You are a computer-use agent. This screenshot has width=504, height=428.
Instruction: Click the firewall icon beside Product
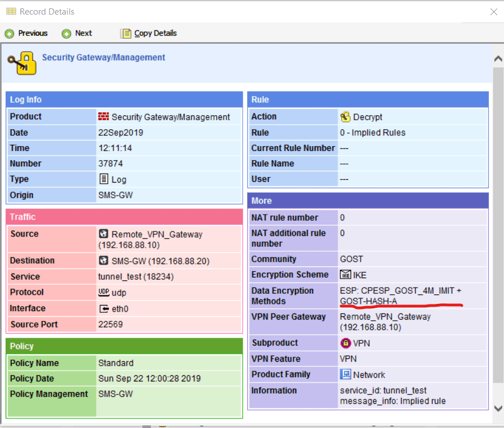(x=103, y=117)
